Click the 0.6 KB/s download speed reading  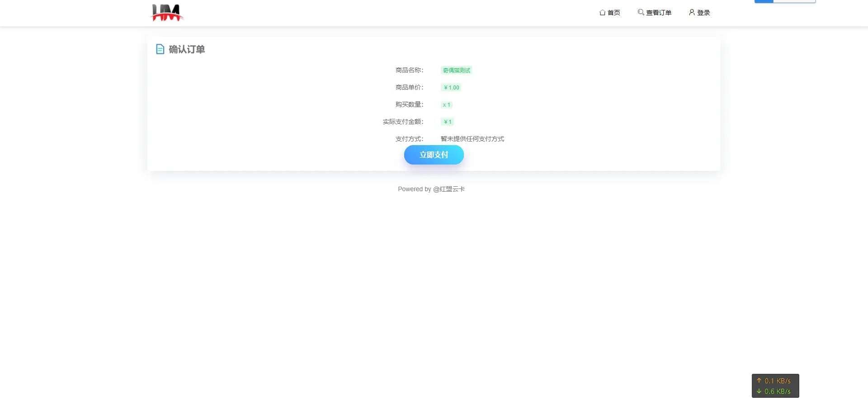[x=777, y=391]
